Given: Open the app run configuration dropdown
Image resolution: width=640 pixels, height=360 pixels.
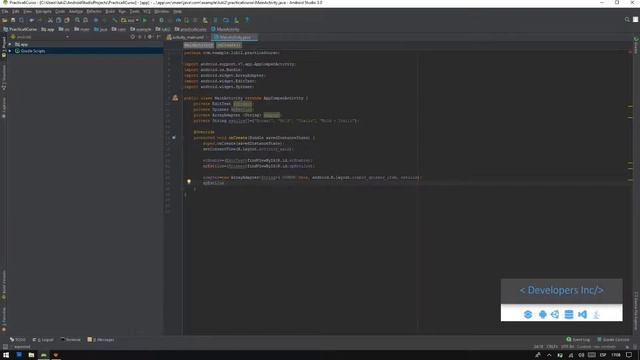Looking at the screenshot, I should pyautogui.click(x=130, y=20).
